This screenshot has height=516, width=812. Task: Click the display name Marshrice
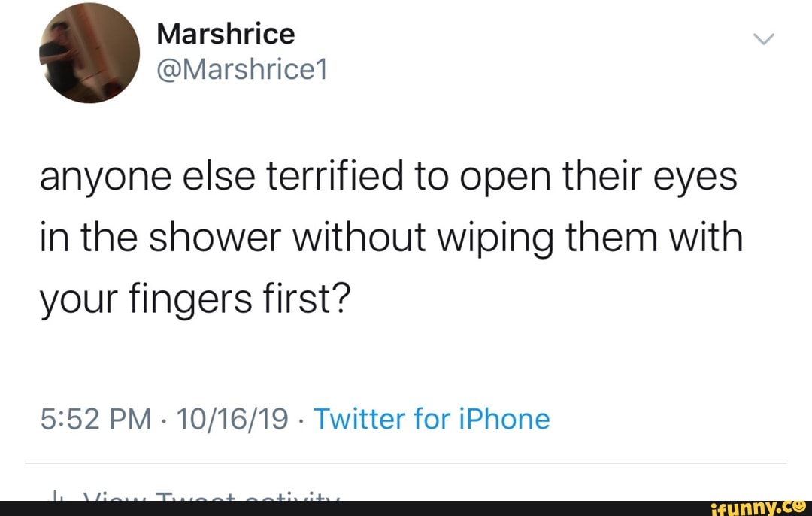pos(225,33)
